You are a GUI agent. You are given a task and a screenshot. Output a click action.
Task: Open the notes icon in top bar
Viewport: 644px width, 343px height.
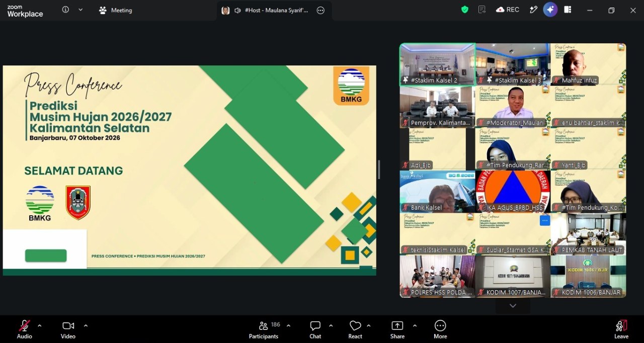[x=482, y=10]
